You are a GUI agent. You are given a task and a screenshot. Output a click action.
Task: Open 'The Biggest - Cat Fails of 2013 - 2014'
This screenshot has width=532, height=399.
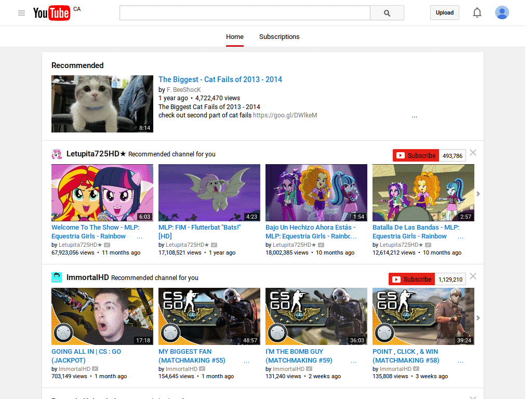pyautogui.click(x=220, y=79)
